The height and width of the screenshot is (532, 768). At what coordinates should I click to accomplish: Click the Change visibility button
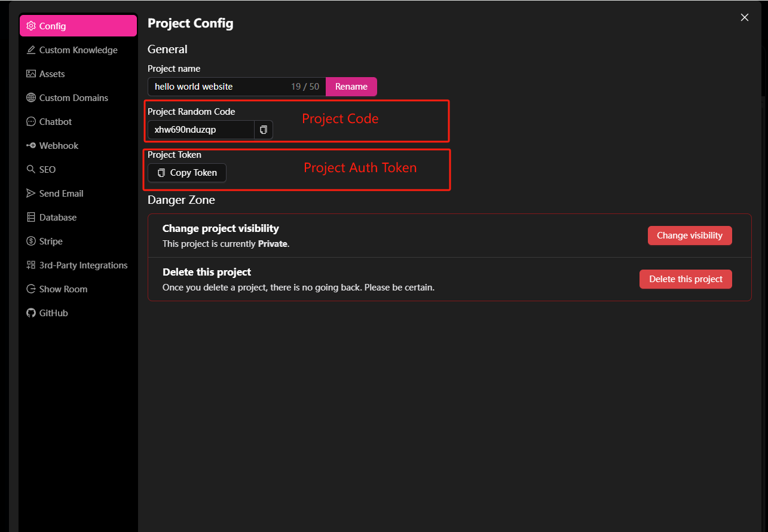click(x=689, y=236)
